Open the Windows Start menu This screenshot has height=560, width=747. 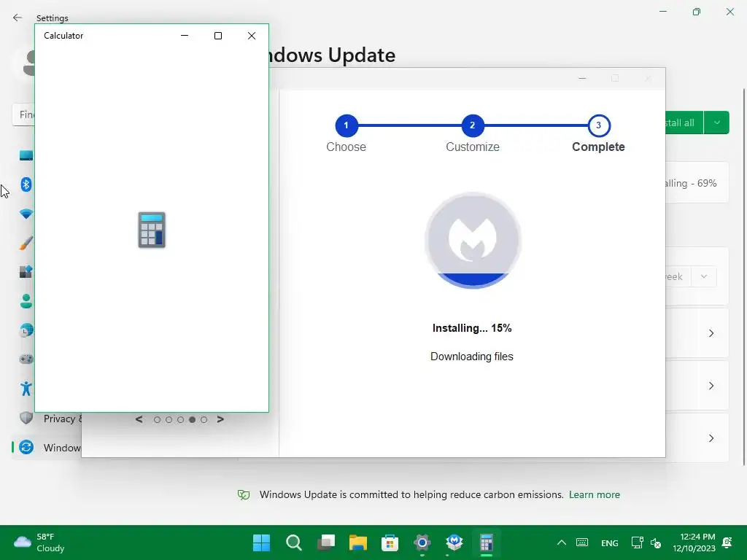point(261,542)
